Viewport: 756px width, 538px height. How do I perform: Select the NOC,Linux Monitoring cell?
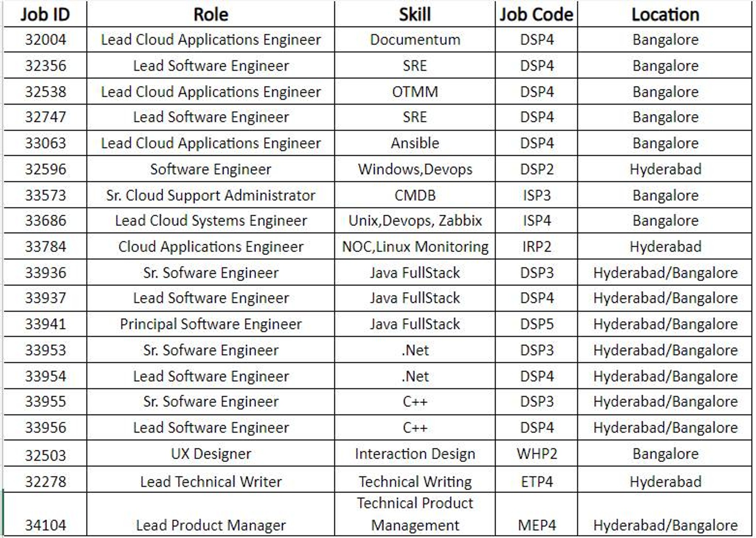[x=415, y=246]
